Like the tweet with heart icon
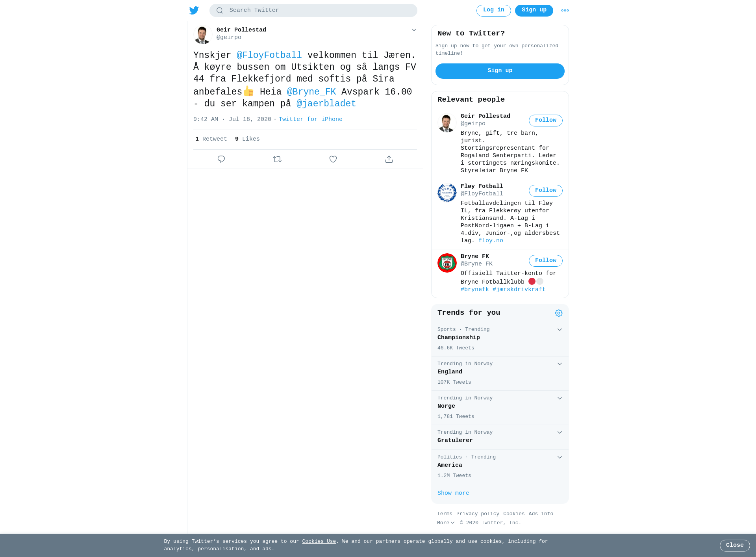Image resolution: width=756 pixels, height=557 pixels. (x=333, y=159)
